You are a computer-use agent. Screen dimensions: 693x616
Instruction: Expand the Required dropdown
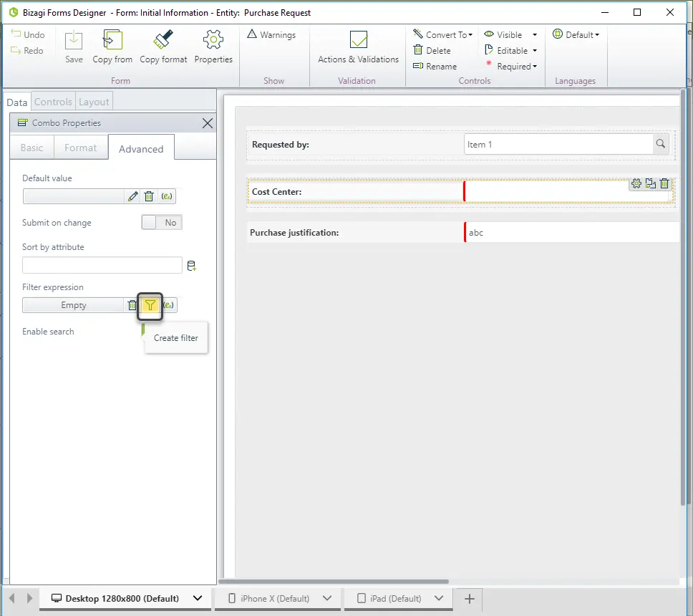coord(535,67)
